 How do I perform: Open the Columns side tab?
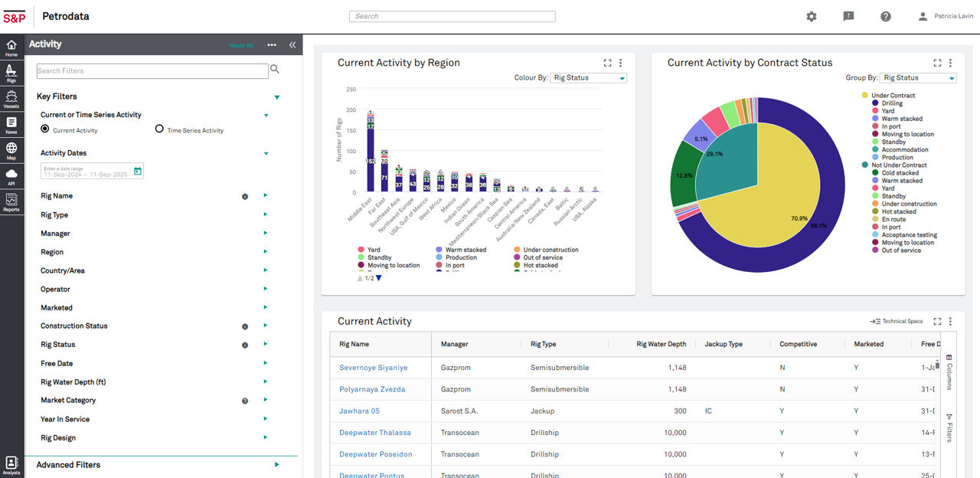949,372
